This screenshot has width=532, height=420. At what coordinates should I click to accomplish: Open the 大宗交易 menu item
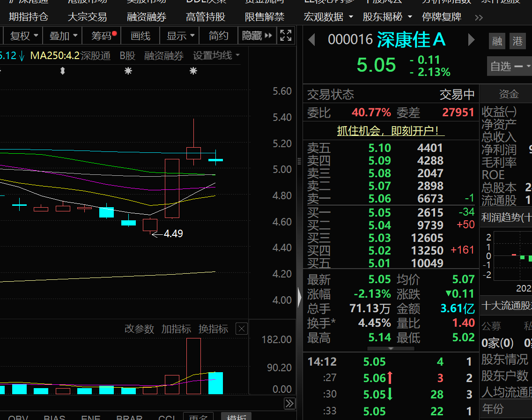(x=87, y=16)
